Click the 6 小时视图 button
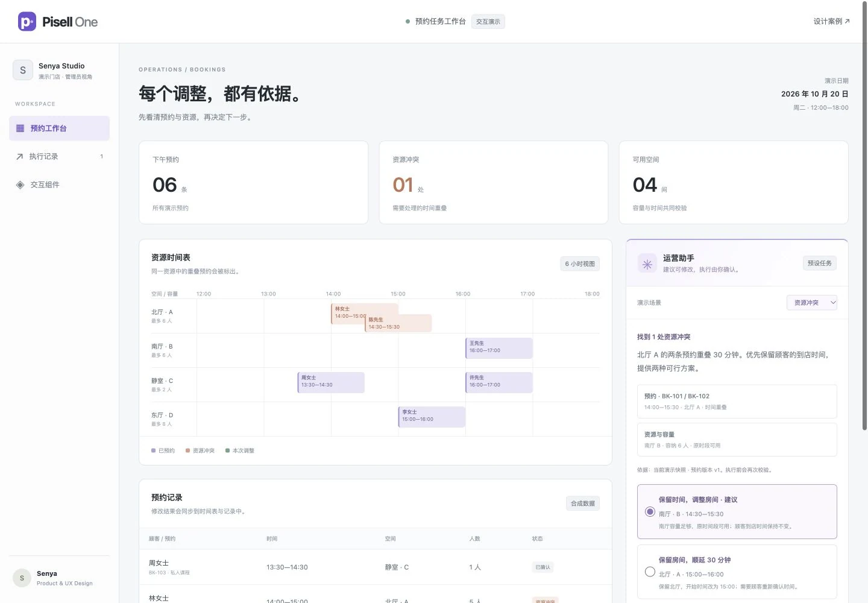Viewport: 868px width, 603px height. click(580, 264)
